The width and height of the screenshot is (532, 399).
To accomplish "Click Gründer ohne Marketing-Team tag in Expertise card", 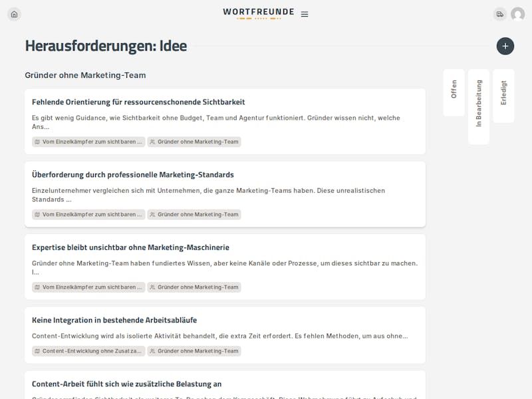I will click(x=194, y=287).
